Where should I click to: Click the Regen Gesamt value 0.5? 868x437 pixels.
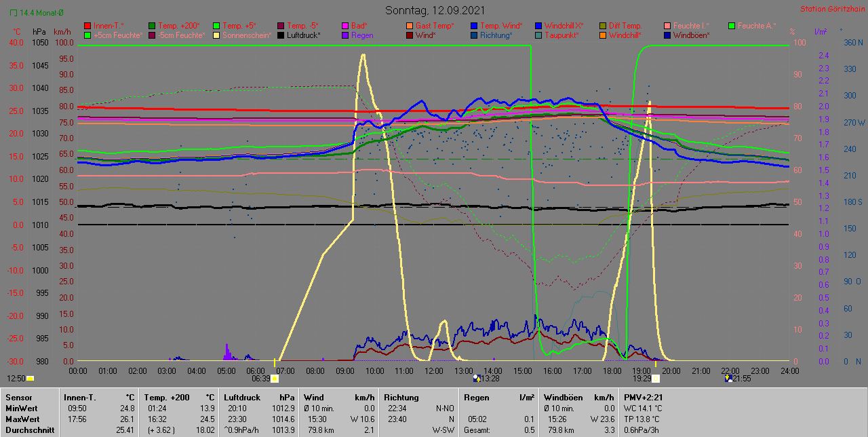(x=530, y=430)
